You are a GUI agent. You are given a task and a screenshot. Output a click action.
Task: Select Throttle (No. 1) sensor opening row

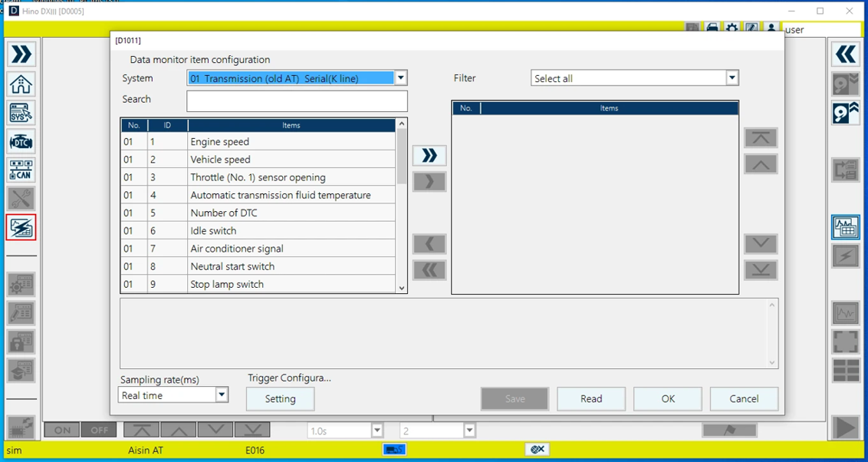pyautogui.click(x=258, y=177)
